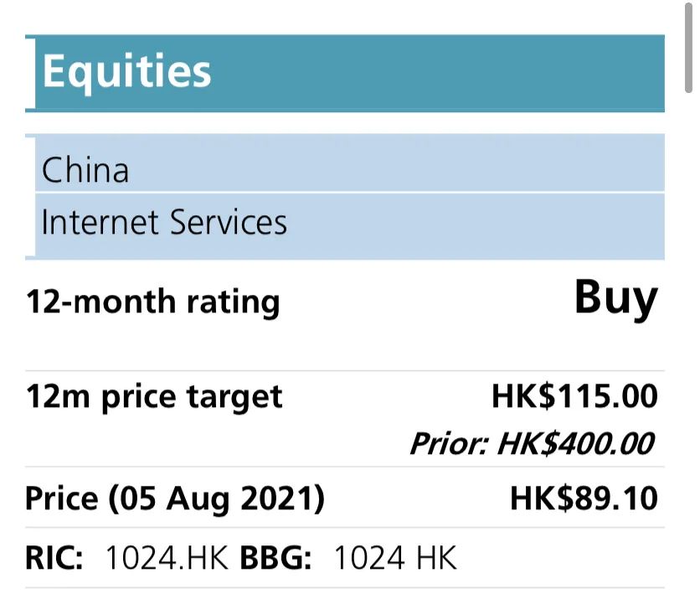This screenshot has height=599, width=700.
Task: Select the Internet Services sector row
Action: (x=349, y=225)
